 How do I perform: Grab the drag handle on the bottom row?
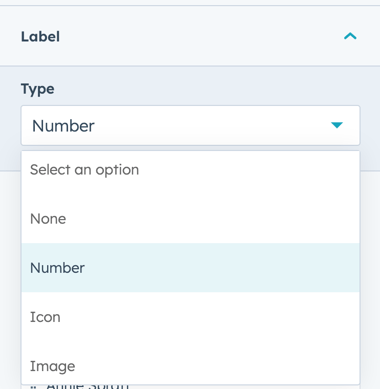(x=33, y=387)
